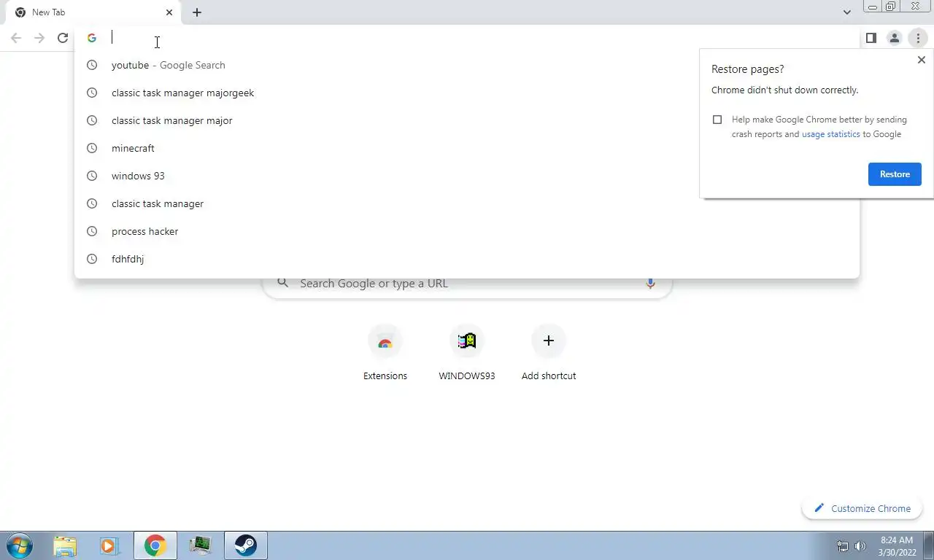Open the profile avatar menu

click(x=894, y=38)
